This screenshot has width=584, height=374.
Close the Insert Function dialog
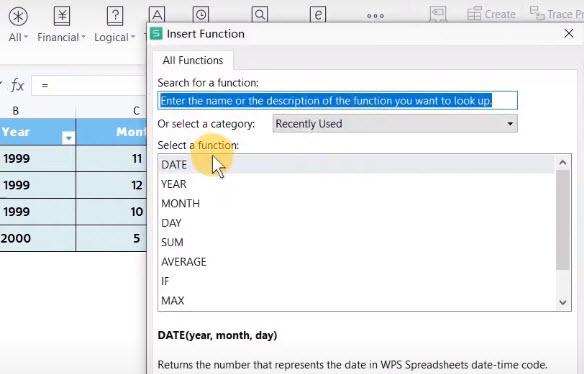click(x=568, y=34)
